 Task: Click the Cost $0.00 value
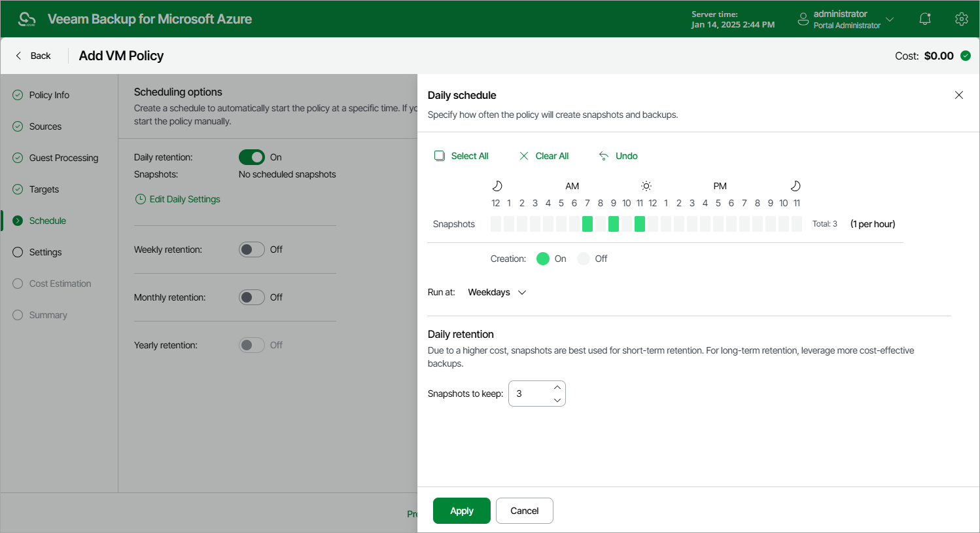tap(939, 56)
